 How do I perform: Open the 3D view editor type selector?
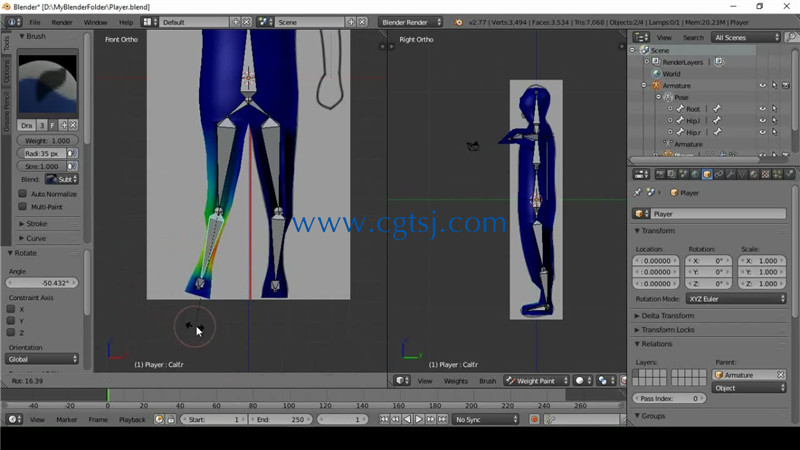(403, 381)
